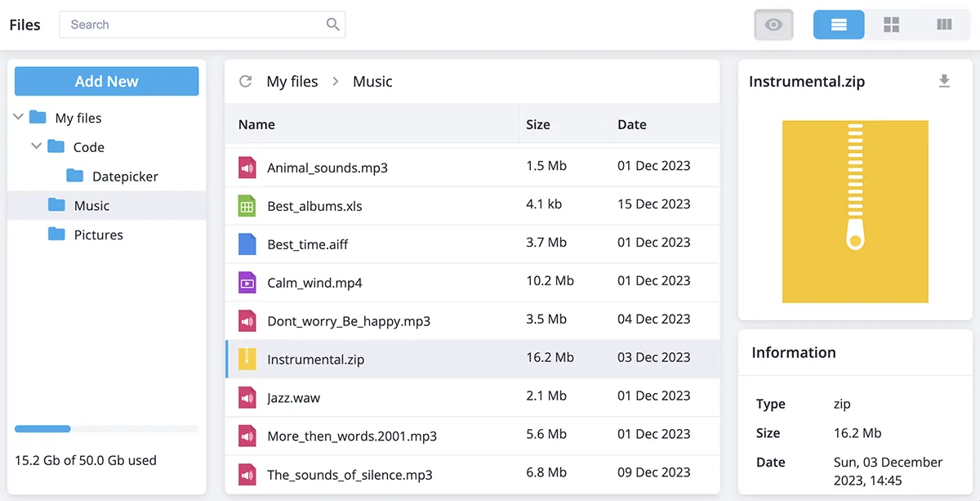
Task: Switch to list table view mode
Action: point(839,25)
